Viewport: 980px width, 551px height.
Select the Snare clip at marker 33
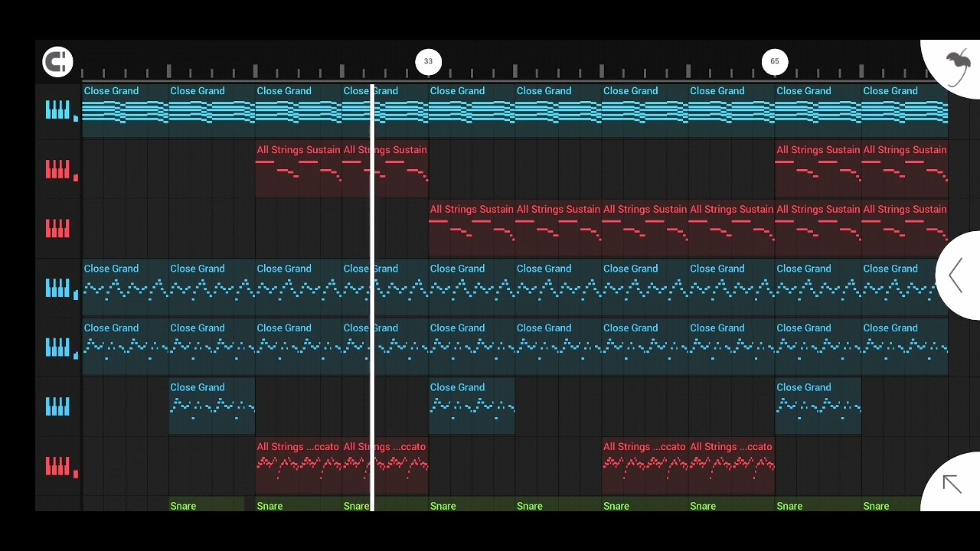click(x=472, y=505)
